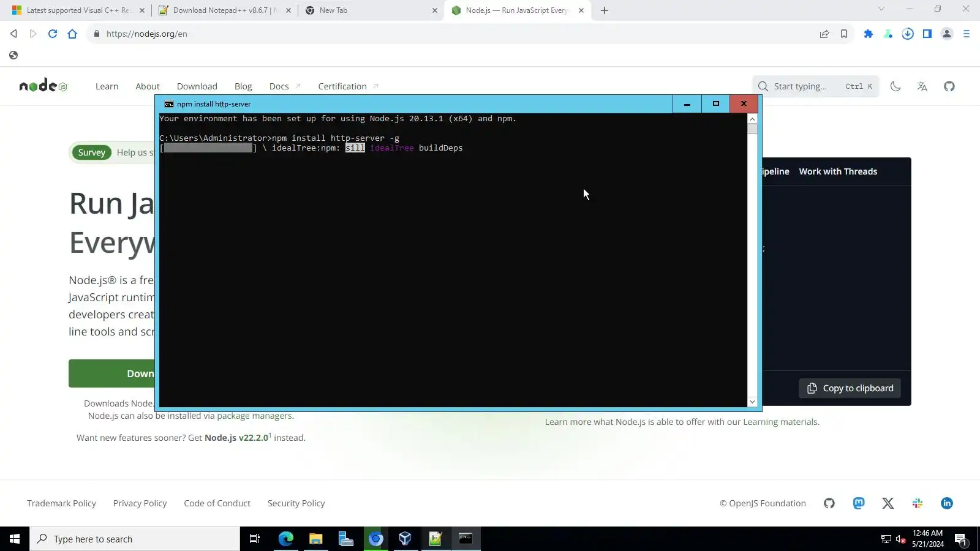Click the network icon in the system tray
980x551 pixels.
(x=886, y=539)
